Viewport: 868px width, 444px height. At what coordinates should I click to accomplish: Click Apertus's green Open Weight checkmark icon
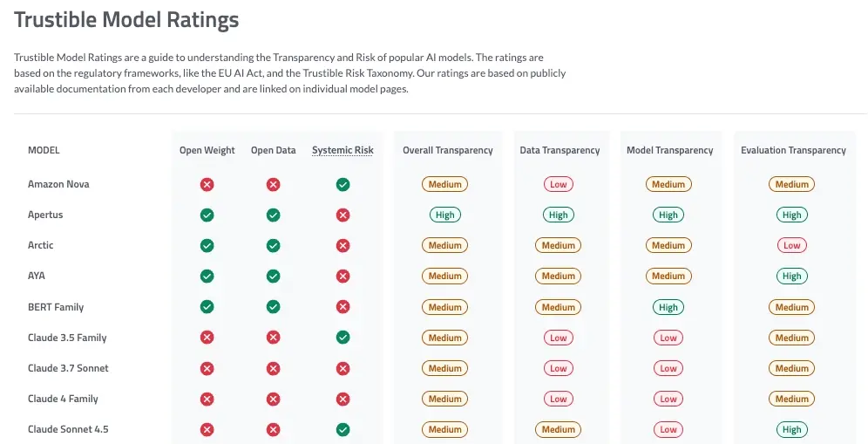[207, 215]
